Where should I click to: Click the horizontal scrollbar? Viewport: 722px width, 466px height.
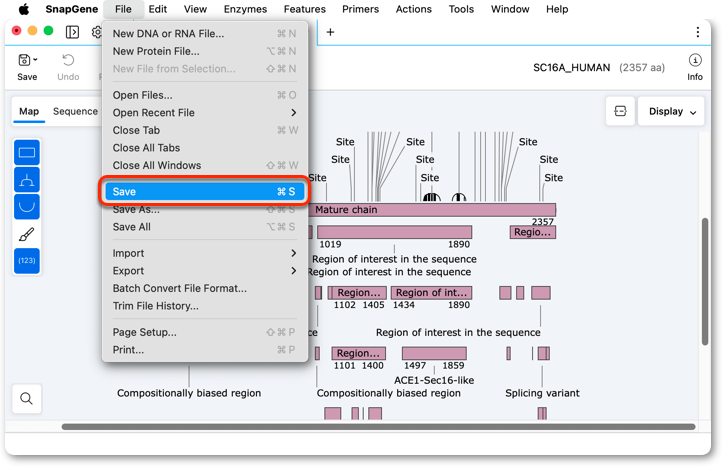(378, 427)
